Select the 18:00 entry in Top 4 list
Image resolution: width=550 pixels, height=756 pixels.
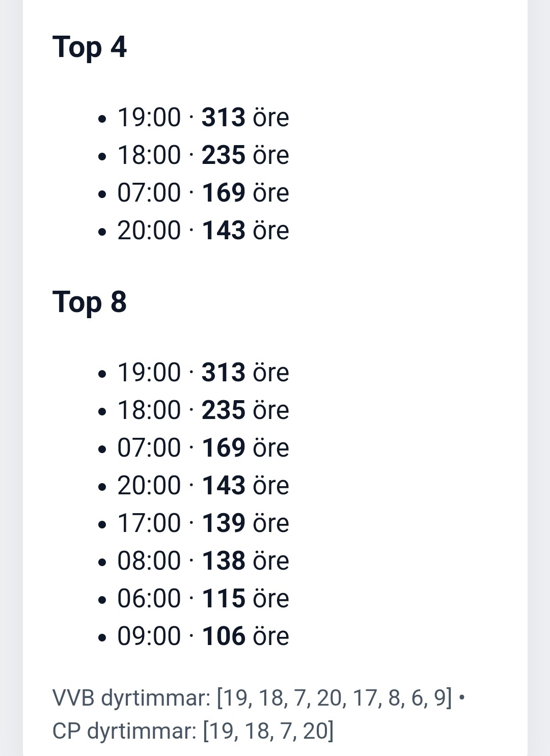click(x=203, y=155)
